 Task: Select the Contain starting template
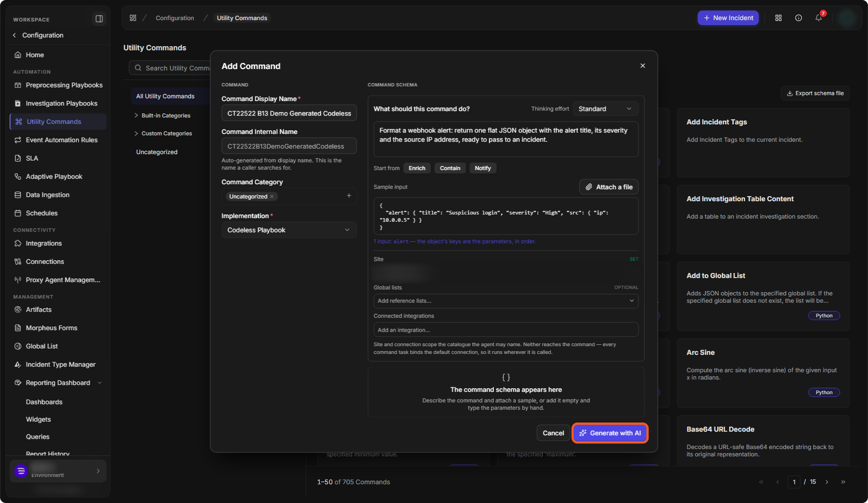(450, 168)
